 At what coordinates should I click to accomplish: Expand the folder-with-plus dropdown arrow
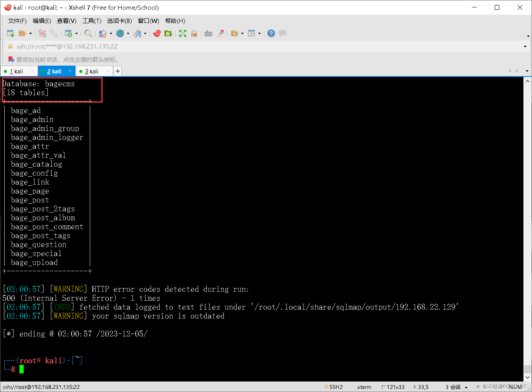tap(242, 33)
